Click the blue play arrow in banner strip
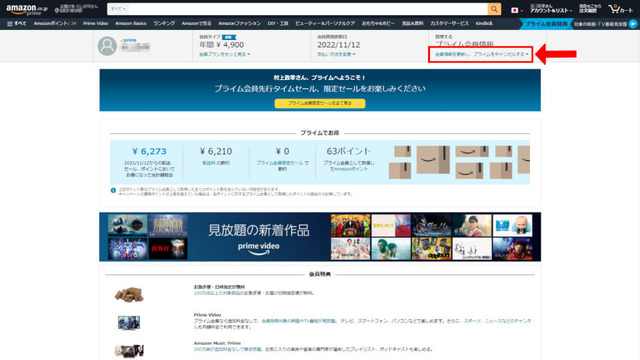The image size is (640, 360). click(x=632, y=24)
